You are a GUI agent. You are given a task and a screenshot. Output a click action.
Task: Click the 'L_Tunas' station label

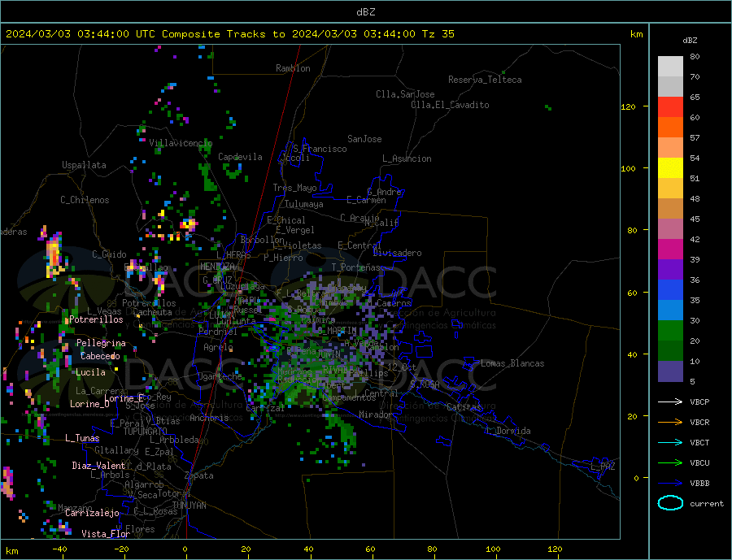pyautogui.click(x=82, y=438)
